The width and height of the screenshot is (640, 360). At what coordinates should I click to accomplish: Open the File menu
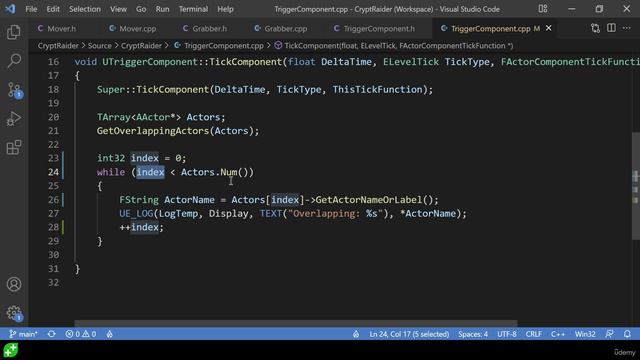click(x=31, y=9)
